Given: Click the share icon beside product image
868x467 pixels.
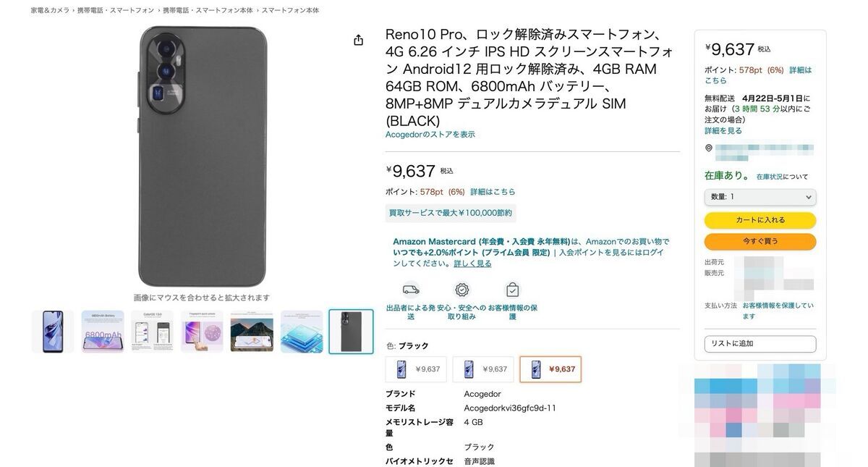Looking at the screenshot, I should (358, 40).
